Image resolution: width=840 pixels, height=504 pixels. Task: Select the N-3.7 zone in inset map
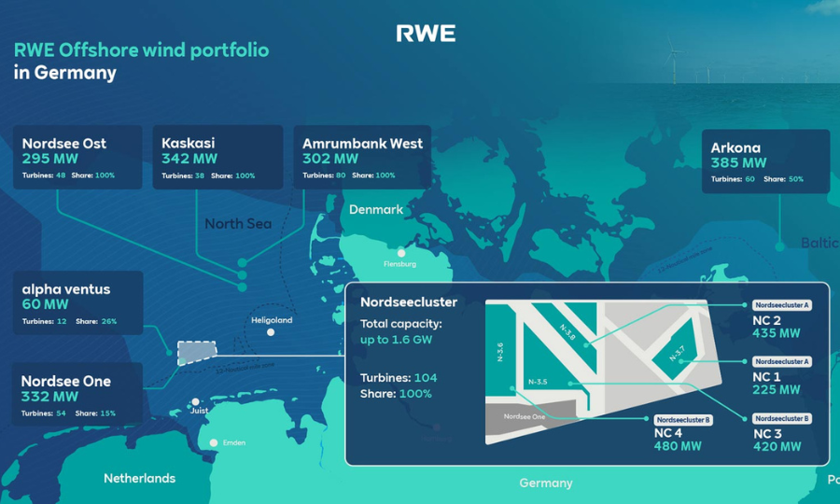pos(678,353)
